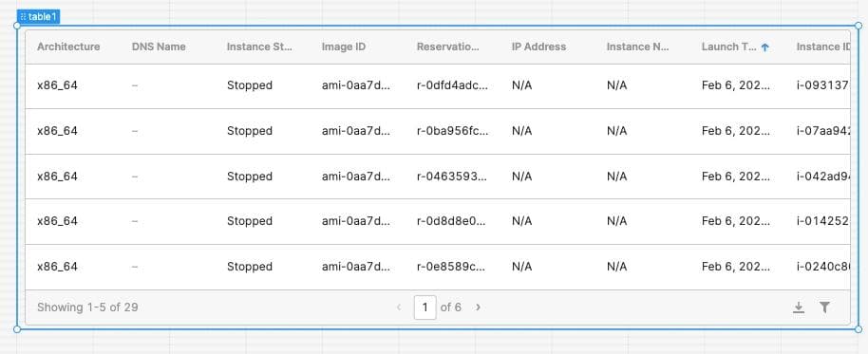This screenshot has width=868, height=354.
Task: Select reservation cell r-0ba956fc...
Action: [x=452, y=131]
